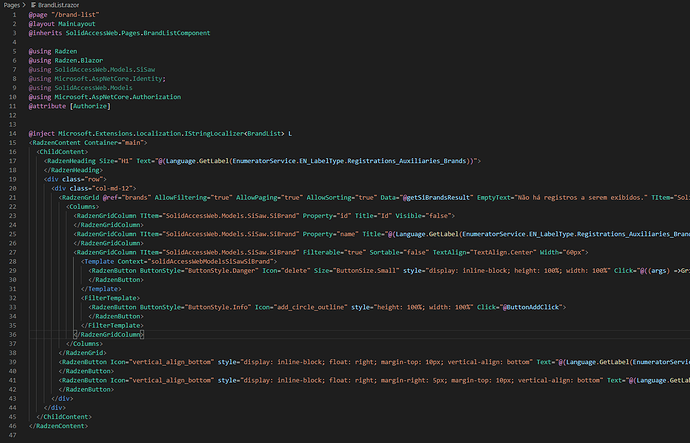The image size is (690, 443).
Task: Click the RadzenContent opening tag
Action: [88, 143]
